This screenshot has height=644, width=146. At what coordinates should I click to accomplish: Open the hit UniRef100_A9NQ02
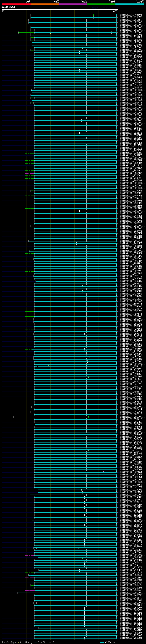131,306
